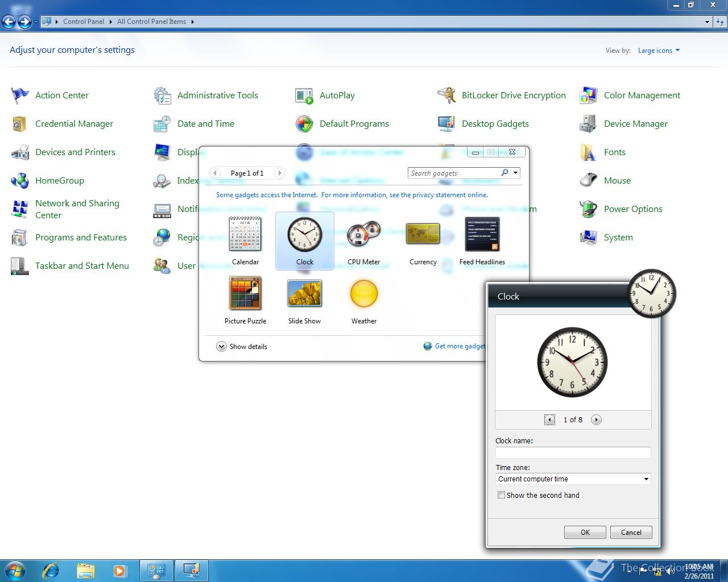Open Date and Time icon
The width and height of the screenshot is (728, 582).
pyautogui.click(x=162, y=124)
